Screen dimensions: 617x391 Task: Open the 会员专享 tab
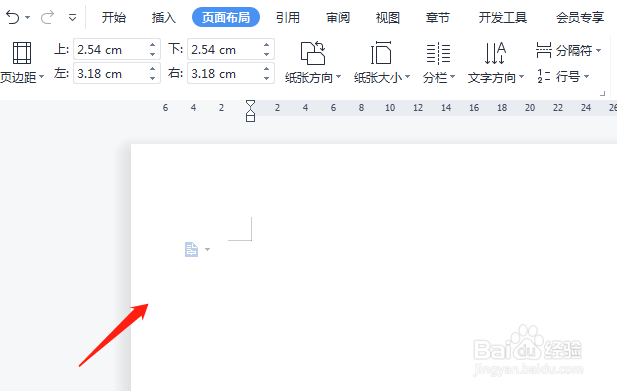click(x=580, y=18)
